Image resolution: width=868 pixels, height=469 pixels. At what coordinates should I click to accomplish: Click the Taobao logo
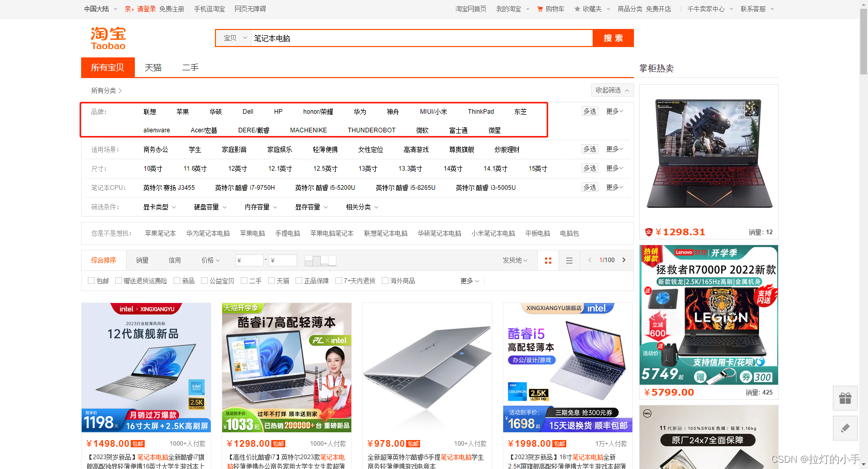109,38
